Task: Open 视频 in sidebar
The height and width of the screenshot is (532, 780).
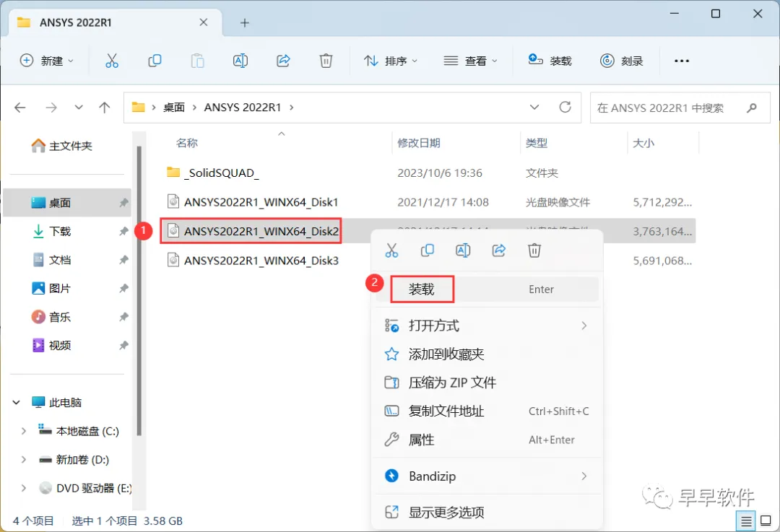Action: (52, 345)
